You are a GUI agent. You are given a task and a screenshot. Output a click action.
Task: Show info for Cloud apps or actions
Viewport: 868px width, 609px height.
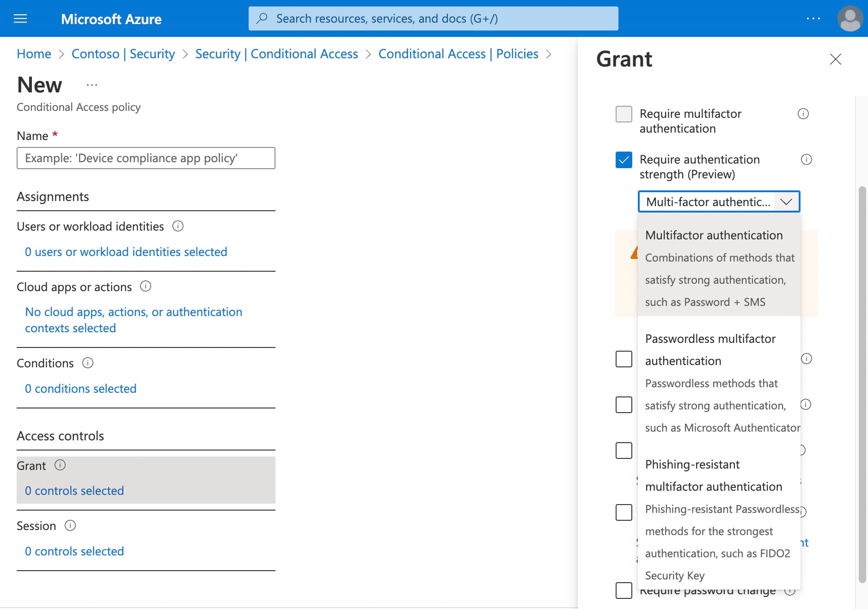click(146, 286)
